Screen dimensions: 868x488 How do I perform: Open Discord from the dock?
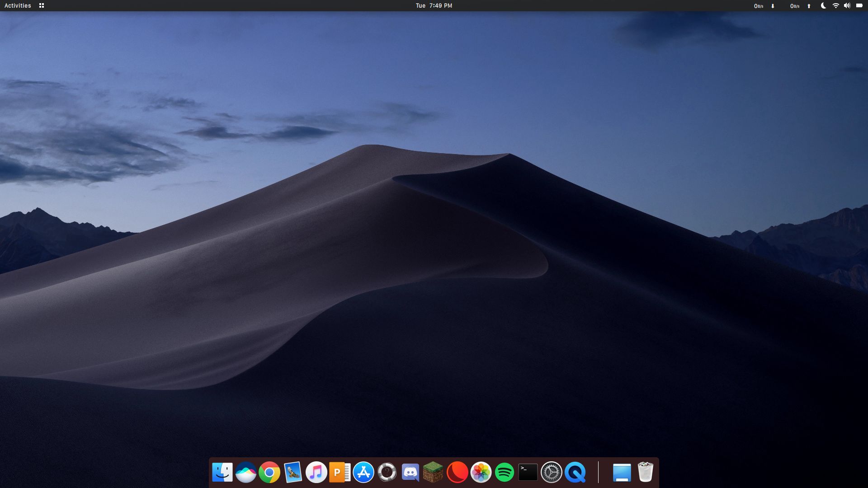click(x=410, y=472)
